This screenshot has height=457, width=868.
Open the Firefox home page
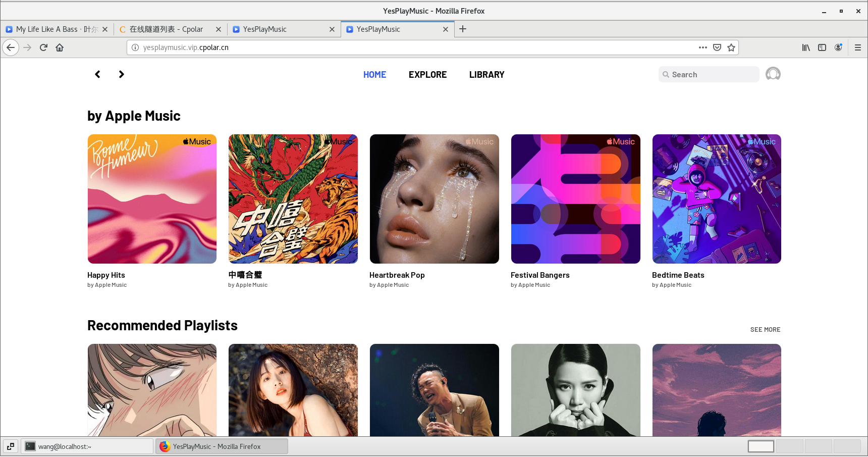60,47
